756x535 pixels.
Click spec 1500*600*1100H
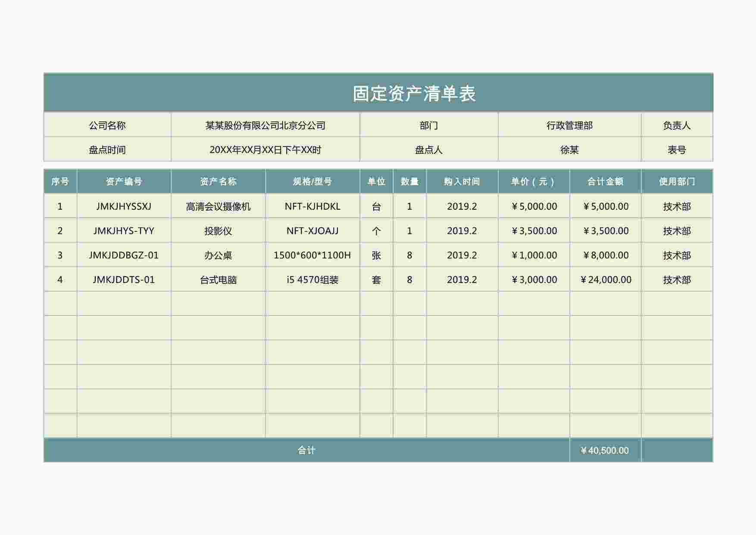(312, 255)
